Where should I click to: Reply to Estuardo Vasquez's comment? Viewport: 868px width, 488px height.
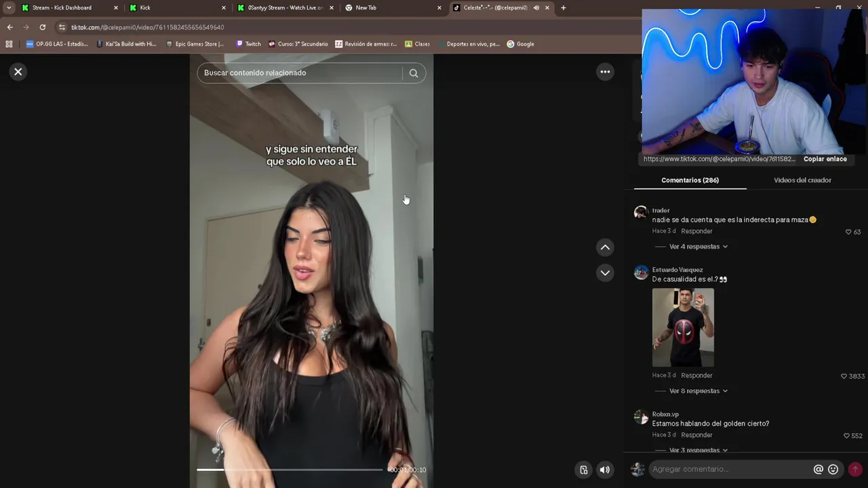click(x=696, y=375)
